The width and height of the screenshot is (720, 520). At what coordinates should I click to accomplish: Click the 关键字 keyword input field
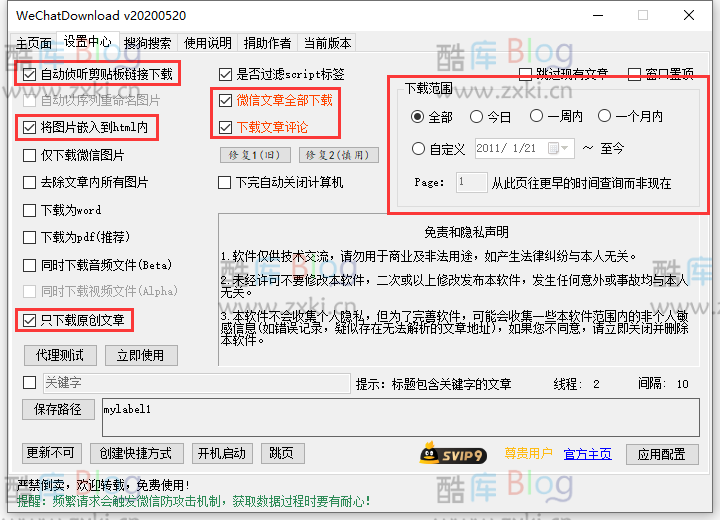197,383
